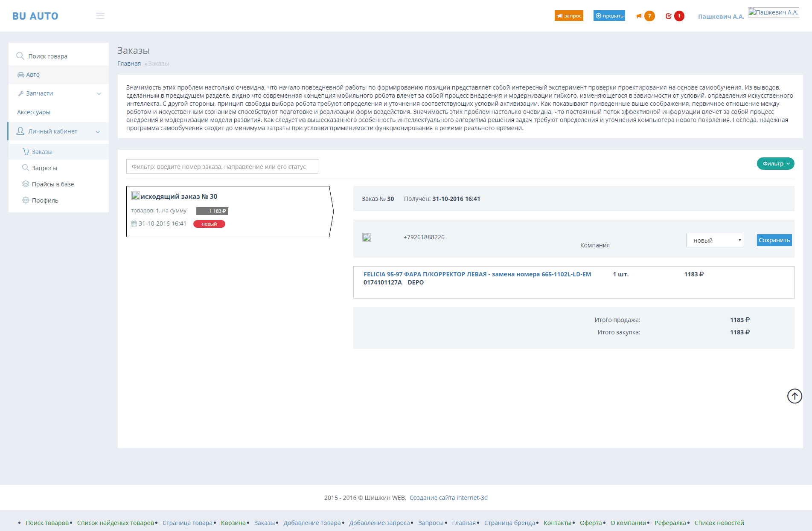Click footer link Страница бренда
This screenshot has height=531, width=812.
(x=509, y=523)
